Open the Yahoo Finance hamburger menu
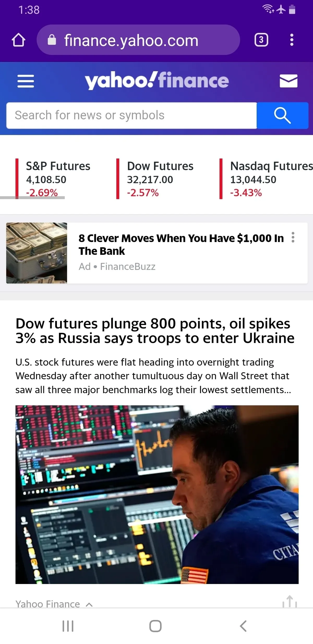 pos(26,81)
